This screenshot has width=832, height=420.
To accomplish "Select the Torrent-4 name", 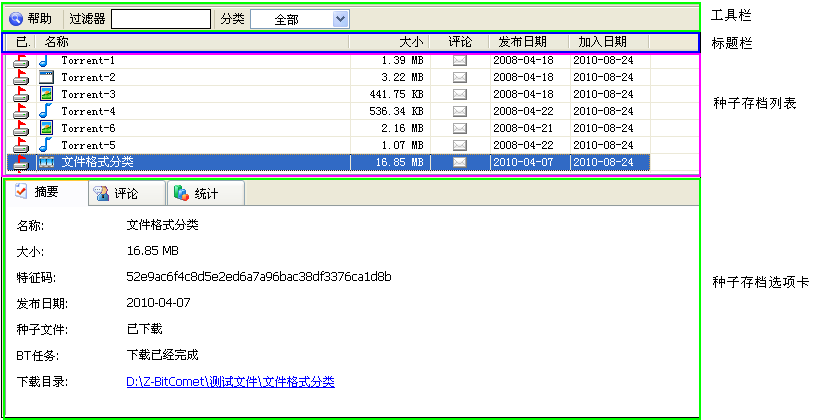I will click(88, 111).
